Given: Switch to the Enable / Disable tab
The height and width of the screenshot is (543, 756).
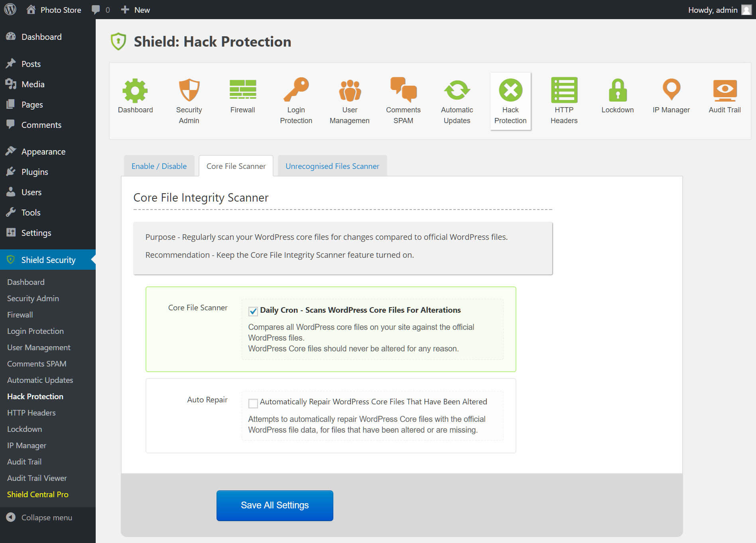Looking at the screenshot, I should [x=159, y=166].
